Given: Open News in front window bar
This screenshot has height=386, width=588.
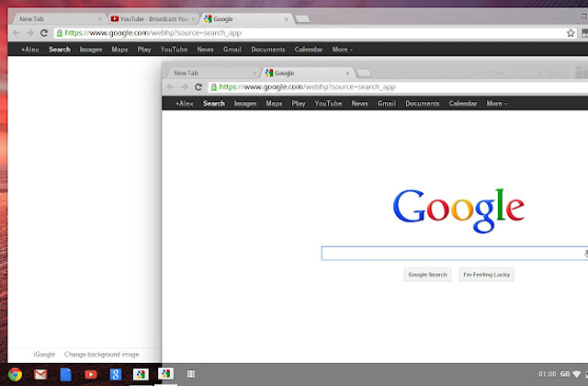Looking at the screenshot, I should pos(359,104).
